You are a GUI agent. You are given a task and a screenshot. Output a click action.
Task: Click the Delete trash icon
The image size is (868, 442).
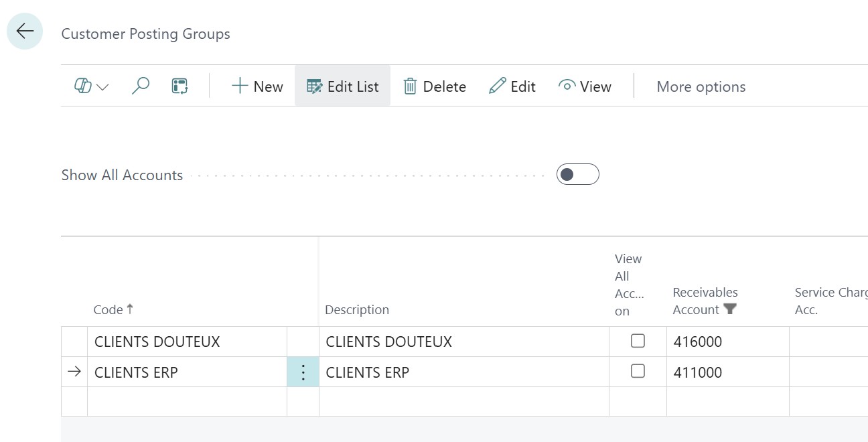tap(434, 86)
